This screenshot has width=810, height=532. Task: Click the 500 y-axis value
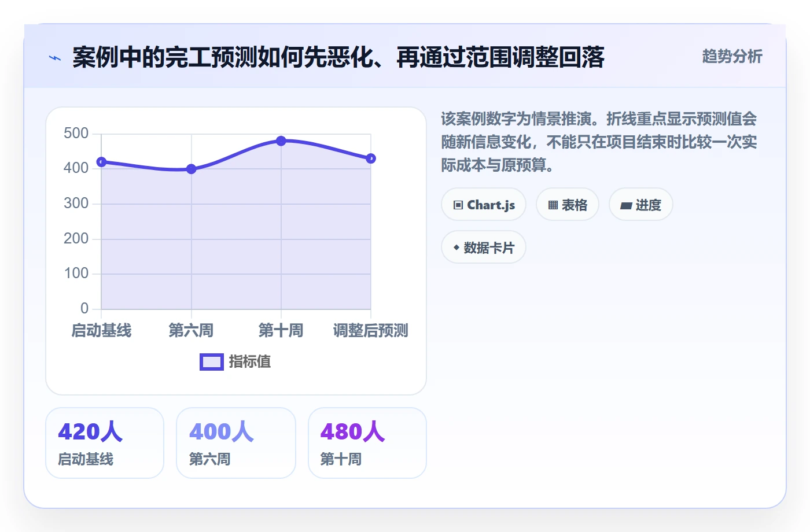76,134
